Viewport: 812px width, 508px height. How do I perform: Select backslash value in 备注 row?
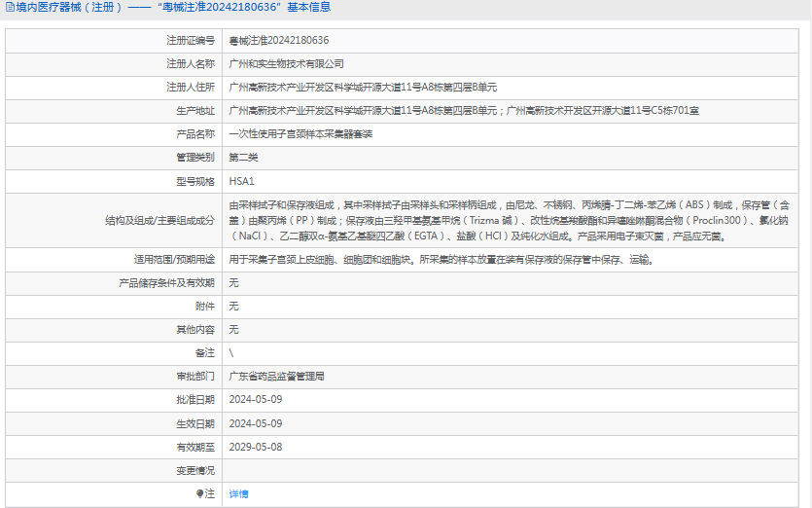231,352
